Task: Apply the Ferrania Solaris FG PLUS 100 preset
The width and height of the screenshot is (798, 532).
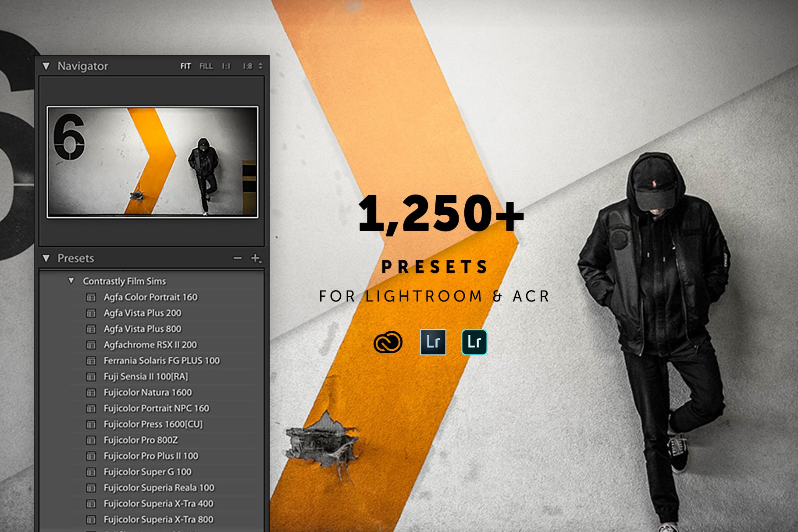Action: tap(161, 361)
